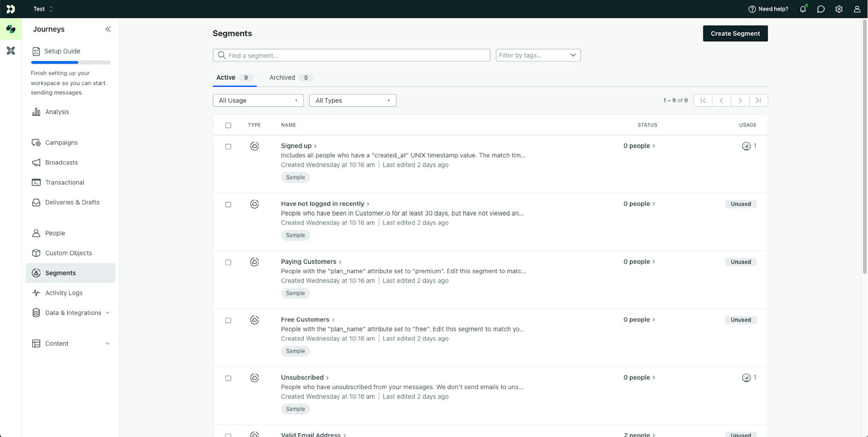
Task: Open the settings gear icon
Action: 839,9
